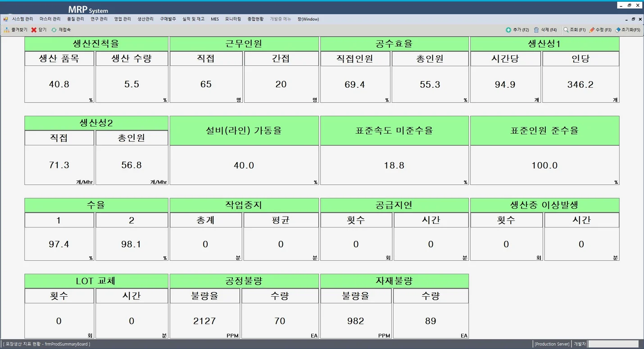
Task: Click the 자재불량 불량율 value 982
Action: 356,321
